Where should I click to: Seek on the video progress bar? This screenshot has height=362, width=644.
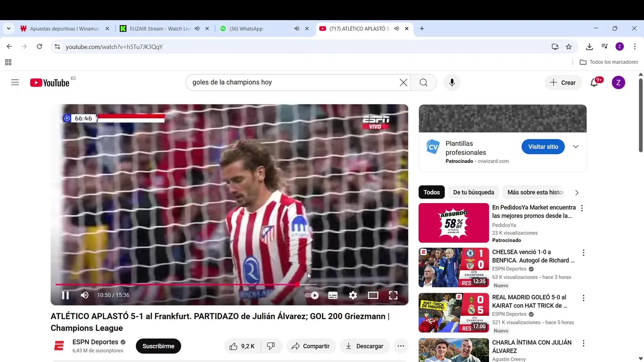229,285
